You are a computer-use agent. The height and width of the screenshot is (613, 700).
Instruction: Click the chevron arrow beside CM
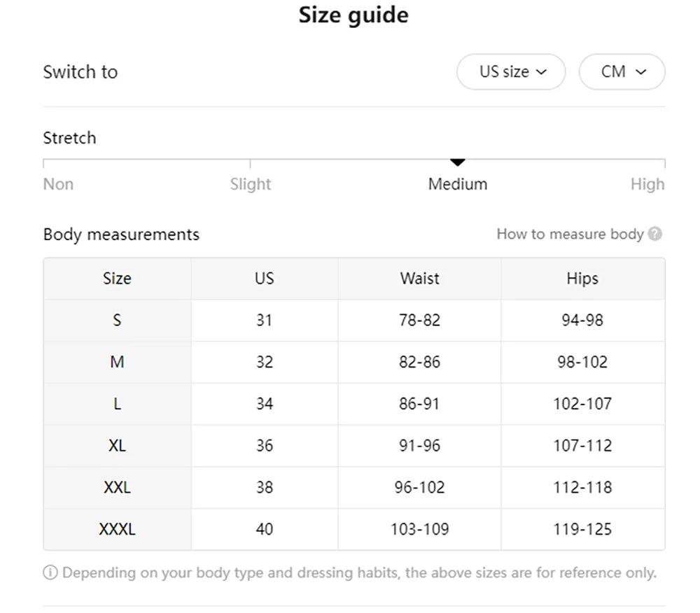coord(640,72)
